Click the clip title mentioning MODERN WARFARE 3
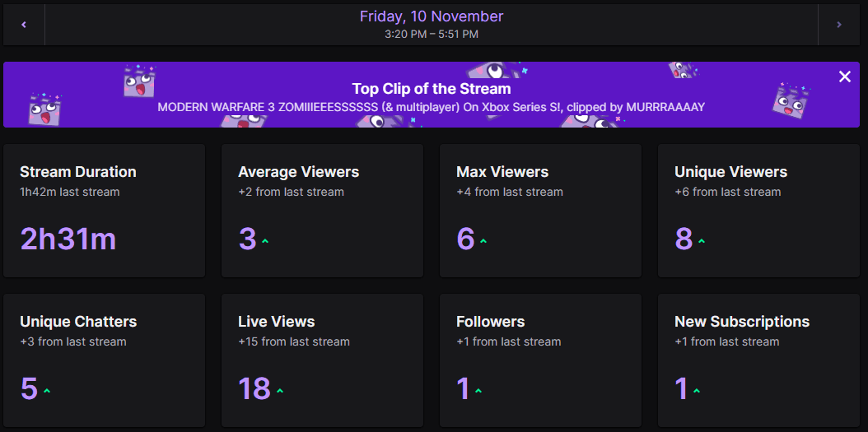Image resolution: width=868 pixels, height=432 pixels. [x=432, y=107]
